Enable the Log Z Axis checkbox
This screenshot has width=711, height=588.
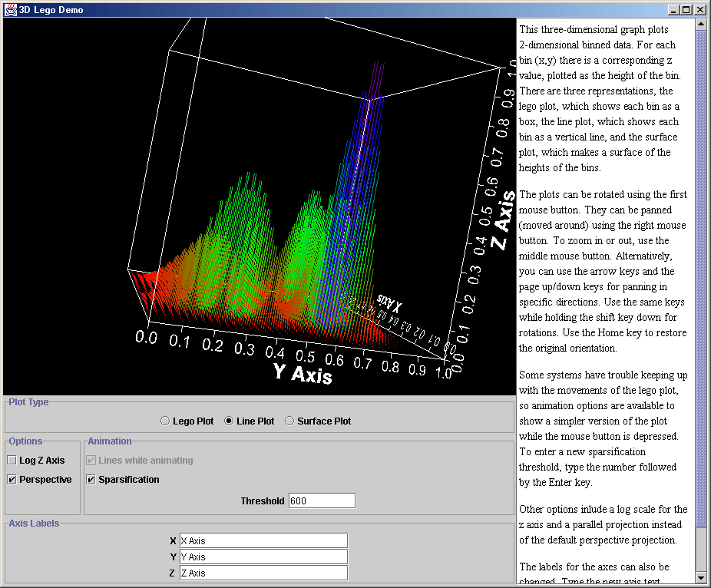click(x=12, y=461)
